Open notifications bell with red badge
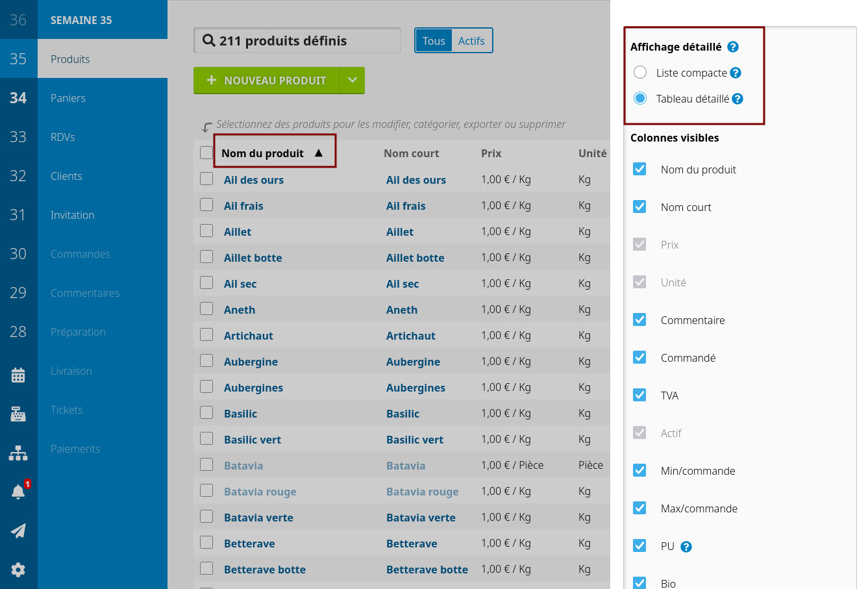Viewport: 868px width, 589px height. pyautogui.click(x=18, y=492)
